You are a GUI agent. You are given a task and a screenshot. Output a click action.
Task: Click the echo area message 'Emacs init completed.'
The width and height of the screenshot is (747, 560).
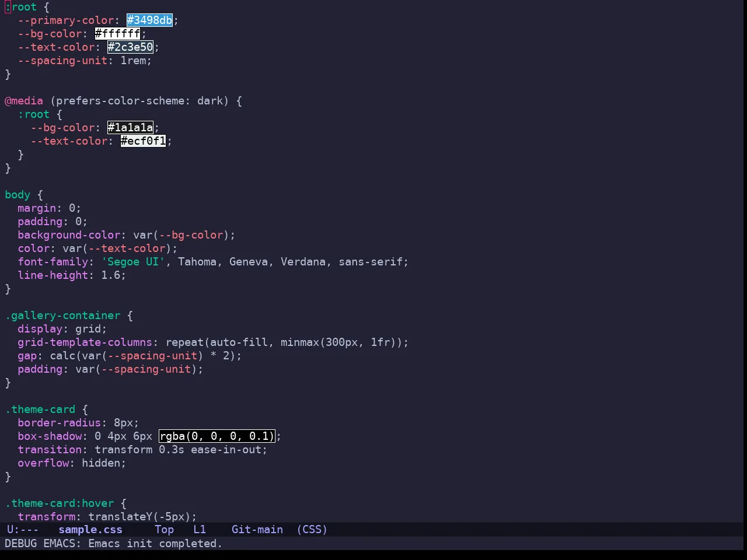[155, 544]
